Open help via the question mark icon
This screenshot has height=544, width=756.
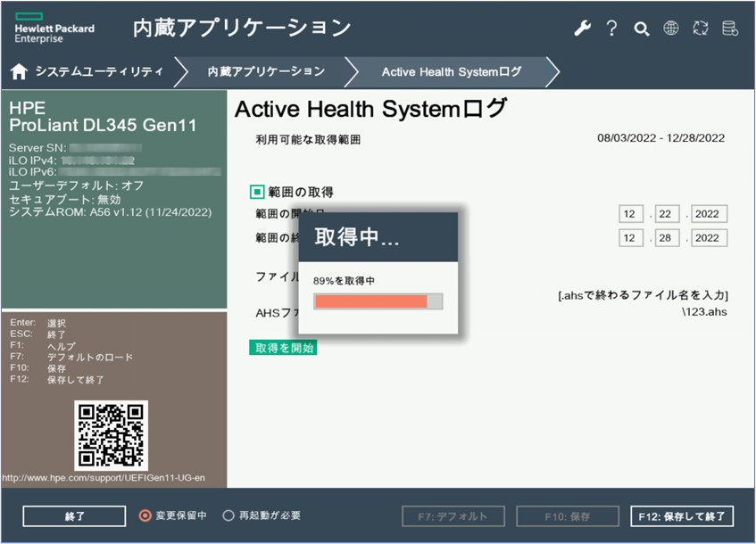611,29
